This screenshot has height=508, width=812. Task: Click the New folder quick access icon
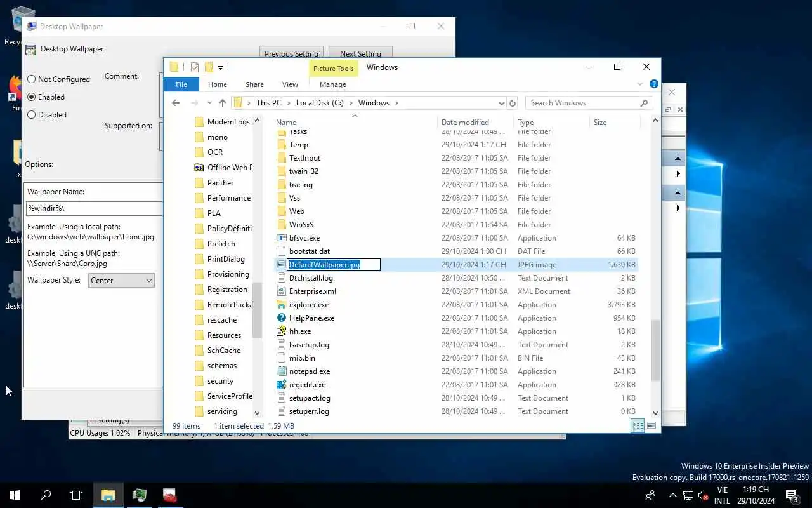click(209, 67)
